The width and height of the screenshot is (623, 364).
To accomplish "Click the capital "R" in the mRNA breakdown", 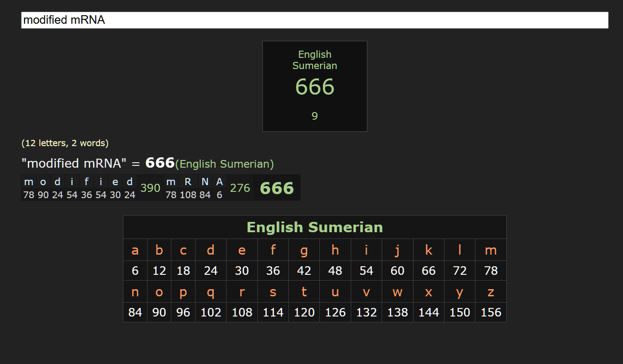I will (188, 182).
